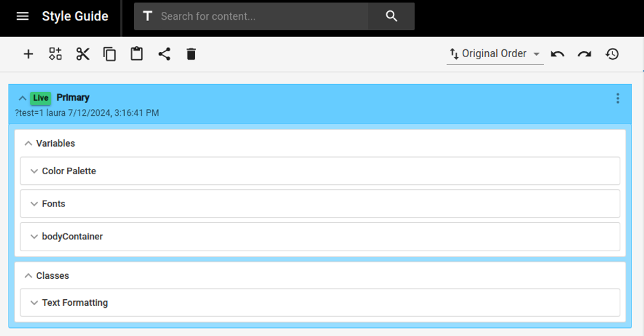Open the hamburger navigation menu
Screen dimensions: 644x336
(22, 16)
